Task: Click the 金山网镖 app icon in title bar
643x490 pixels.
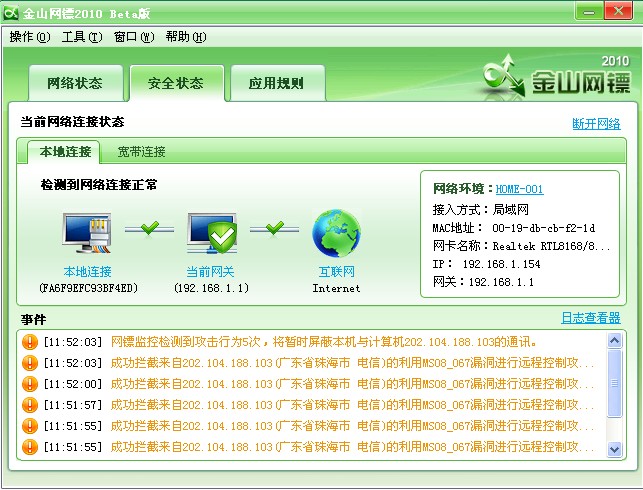Action: 11,13
